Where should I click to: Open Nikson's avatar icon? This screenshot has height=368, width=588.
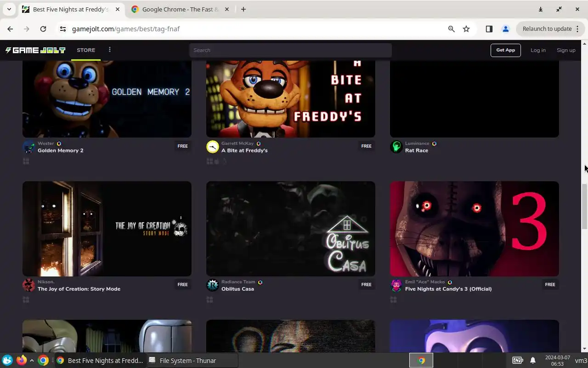click(29, 285)
